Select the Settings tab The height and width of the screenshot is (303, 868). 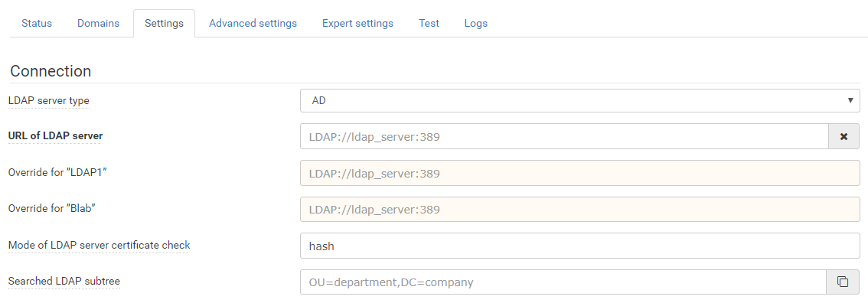(164, 23)
